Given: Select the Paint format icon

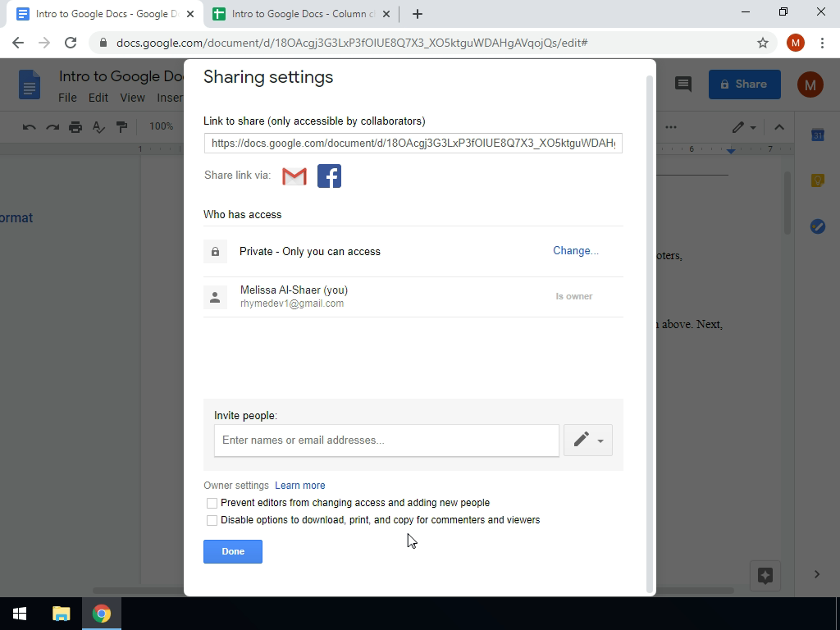Looking at the screenshot, I should (121, 127).
